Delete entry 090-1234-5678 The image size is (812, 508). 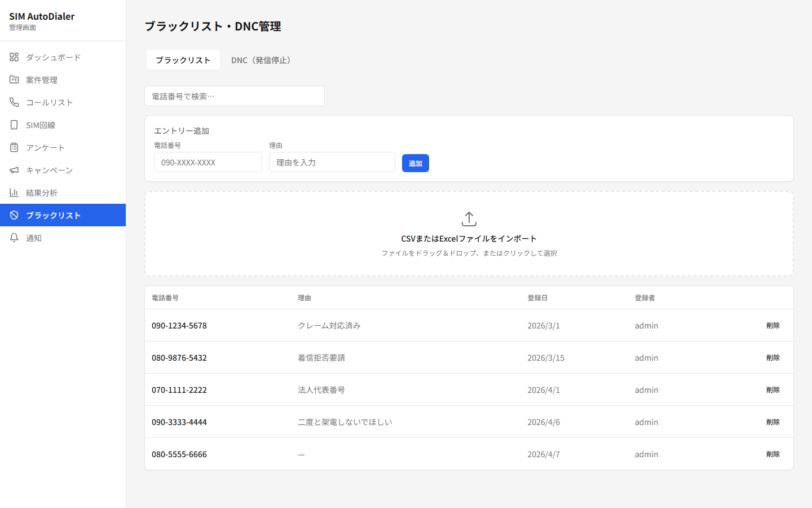tap(773, 325)
